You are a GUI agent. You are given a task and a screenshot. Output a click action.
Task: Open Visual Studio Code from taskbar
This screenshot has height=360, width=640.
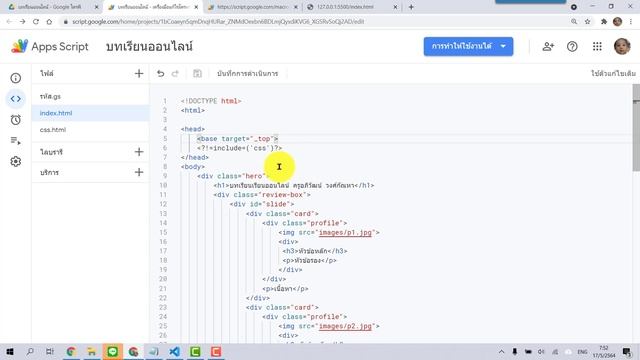[175, 351]
